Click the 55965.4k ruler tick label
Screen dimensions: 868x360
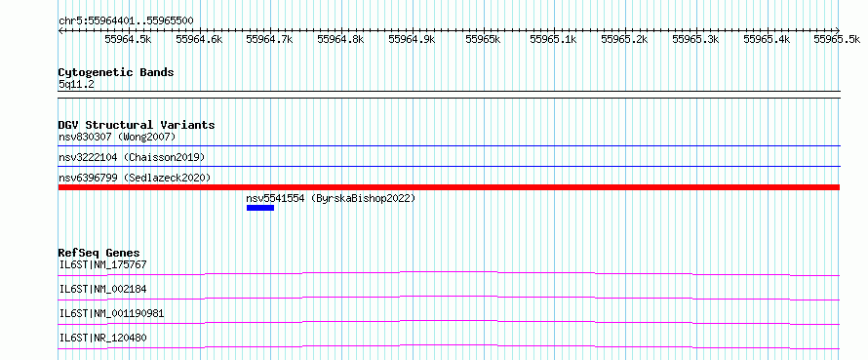tap(767, 39)
